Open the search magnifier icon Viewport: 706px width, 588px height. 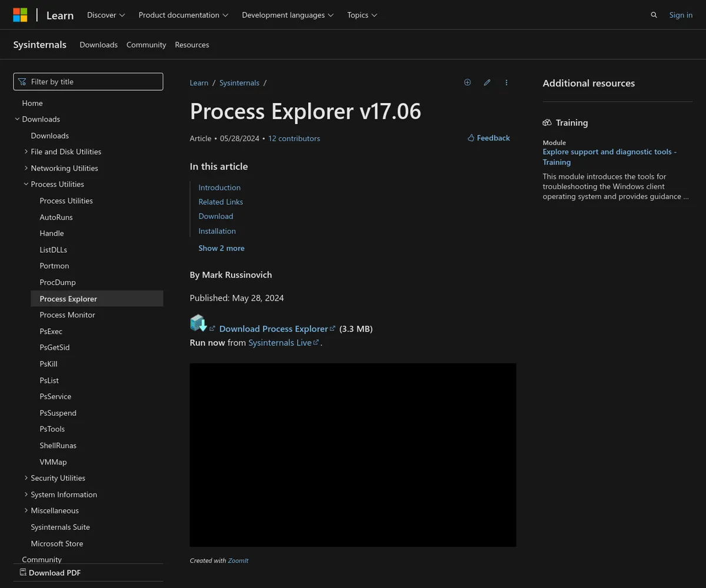click(654, 15)
